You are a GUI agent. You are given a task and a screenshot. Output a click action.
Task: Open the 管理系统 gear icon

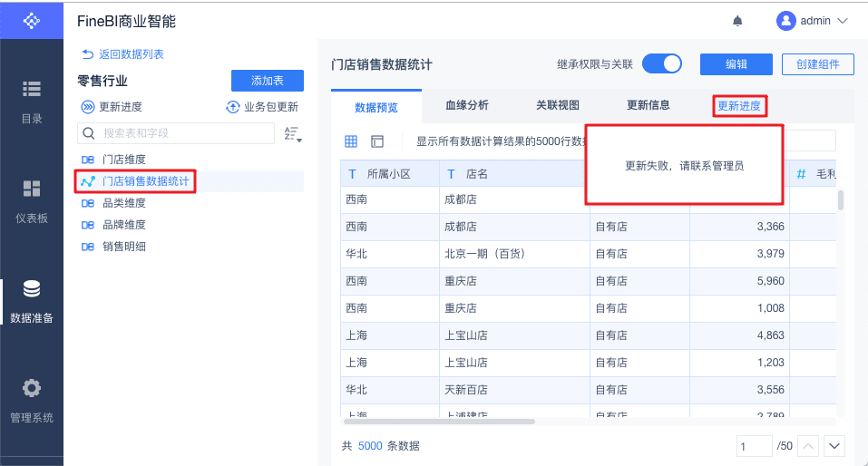pyautogui.click(x=32, y=388)
